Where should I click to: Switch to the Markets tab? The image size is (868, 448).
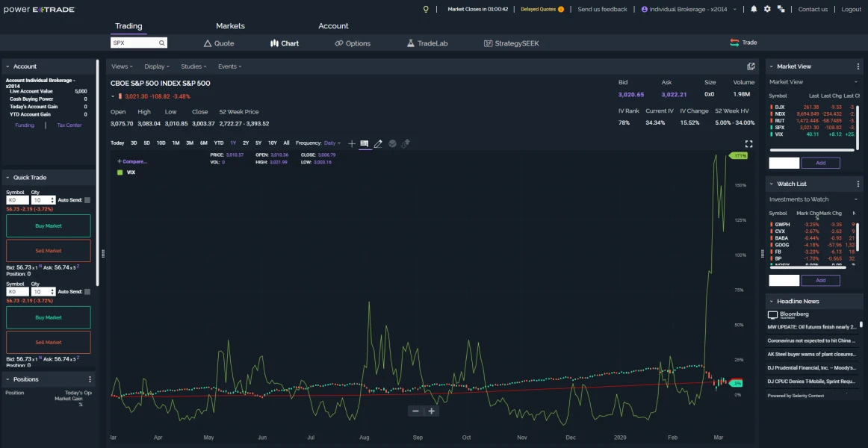tap(230, 26)
